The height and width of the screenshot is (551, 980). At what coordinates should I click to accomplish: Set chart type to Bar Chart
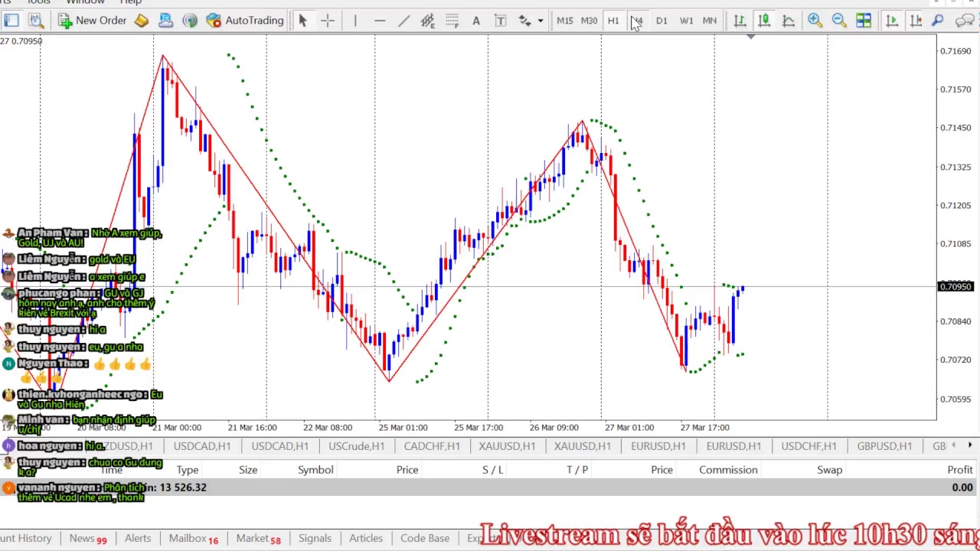point(740,21)
